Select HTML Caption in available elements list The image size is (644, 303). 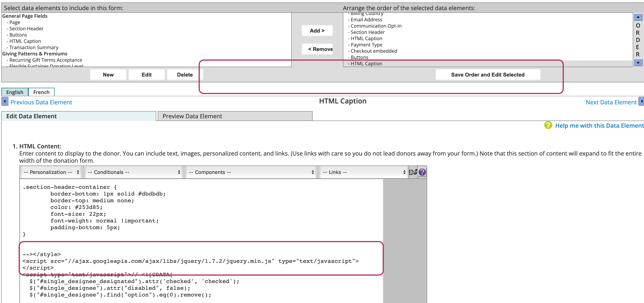25,41
